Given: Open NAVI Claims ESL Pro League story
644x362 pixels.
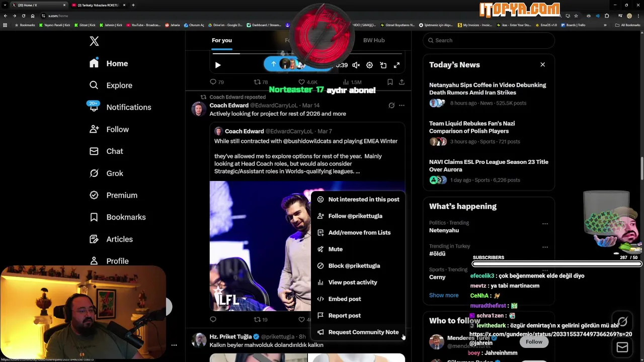Looking at the screenshot, I should [x=489, y=171].
